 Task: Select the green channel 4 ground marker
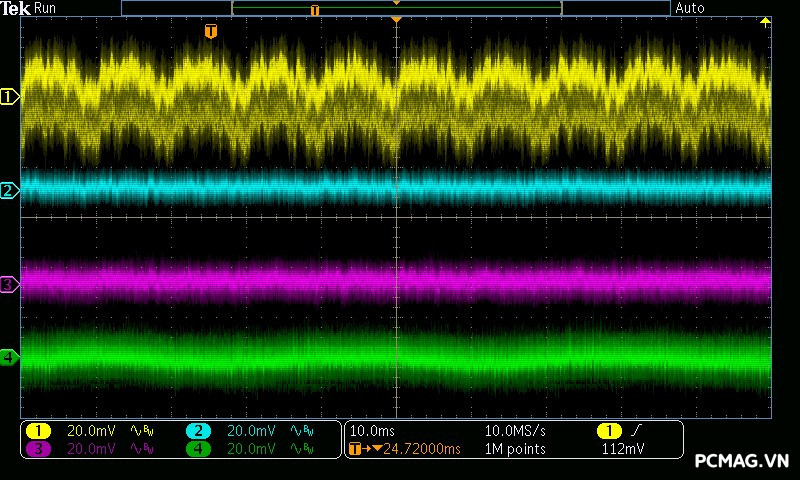pos(9,357)
